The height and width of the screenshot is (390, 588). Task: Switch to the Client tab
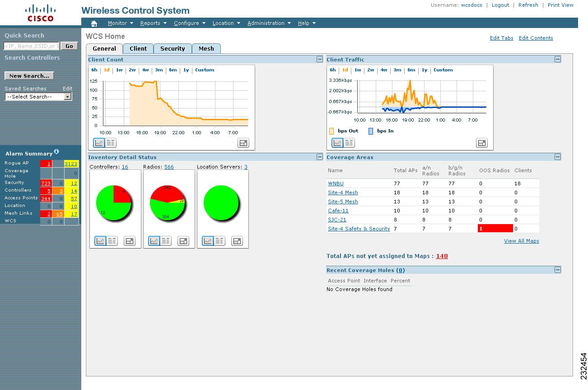pyautogui.click(x=138, y=48)
